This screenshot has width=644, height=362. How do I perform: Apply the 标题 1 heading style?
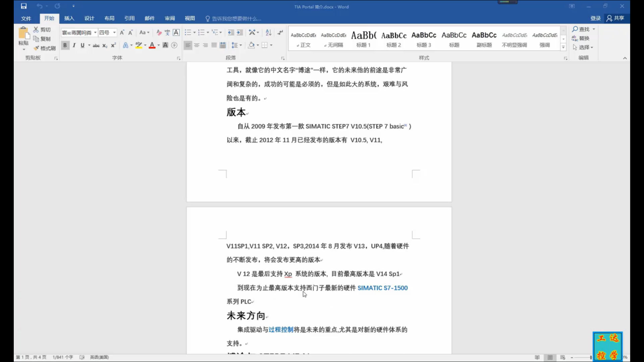coord(364,39)
